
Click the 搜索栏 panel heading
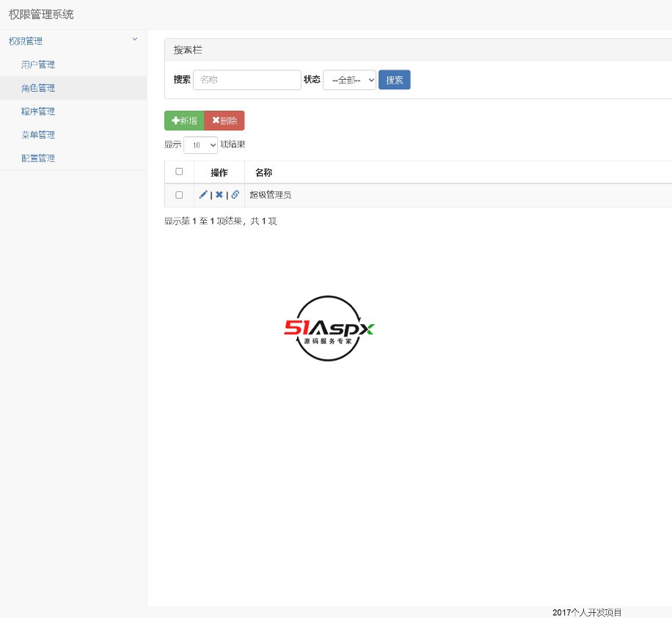pyautogui.click(x=188, y=50)
